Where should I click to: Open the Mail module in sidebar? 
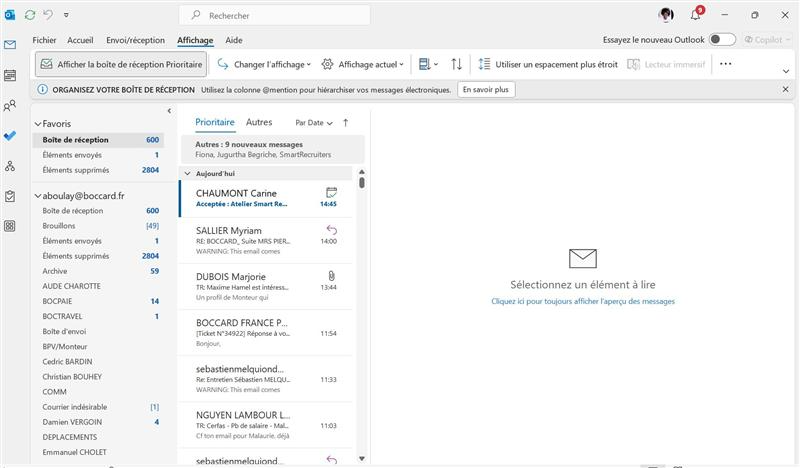tap(10, 45)
